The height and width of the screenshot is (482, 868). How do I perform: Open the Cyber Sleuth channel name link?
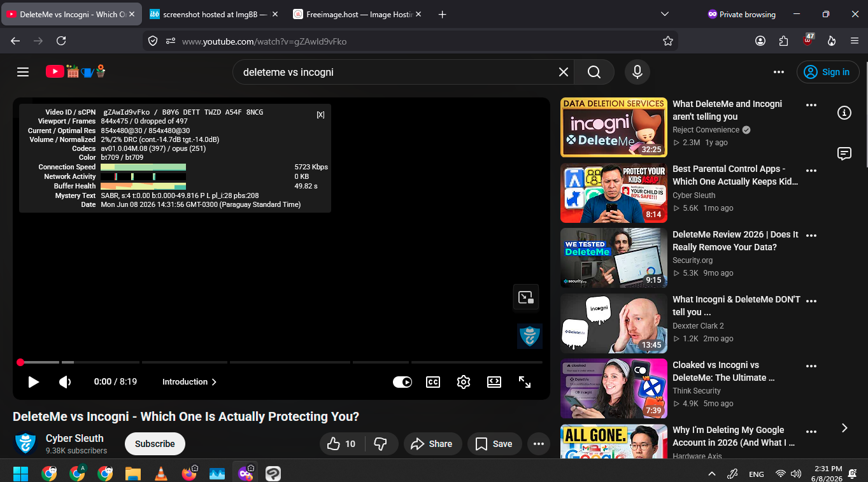click(x=75, y=438)
